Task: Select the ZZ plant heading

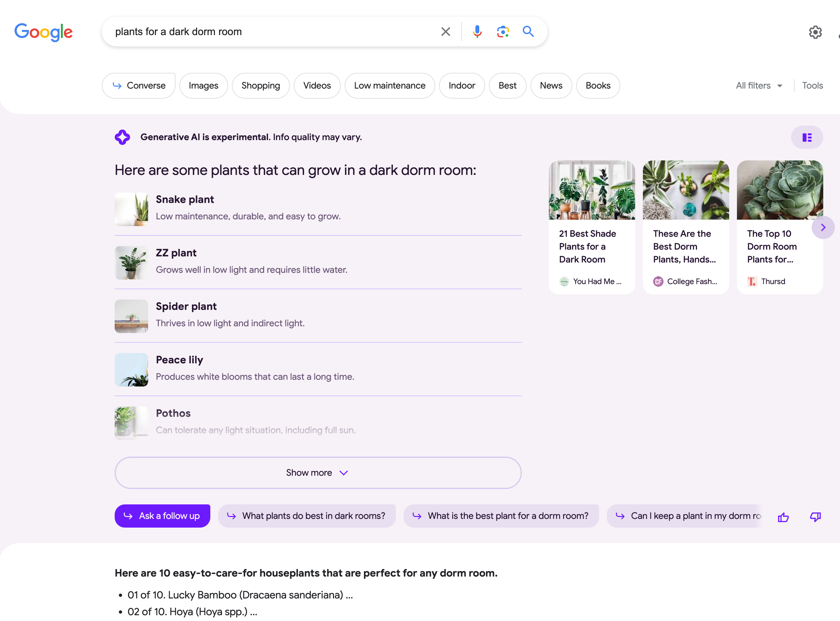Action: [176, 253]
